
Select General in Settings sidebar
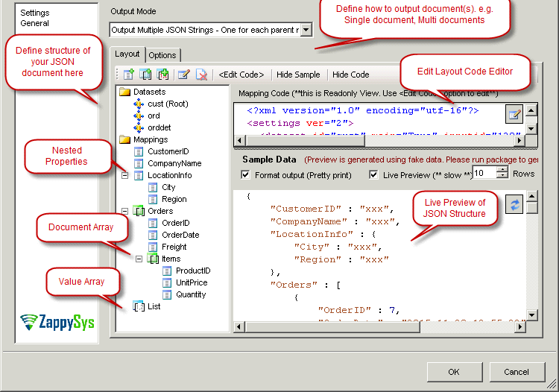[34, 23]
